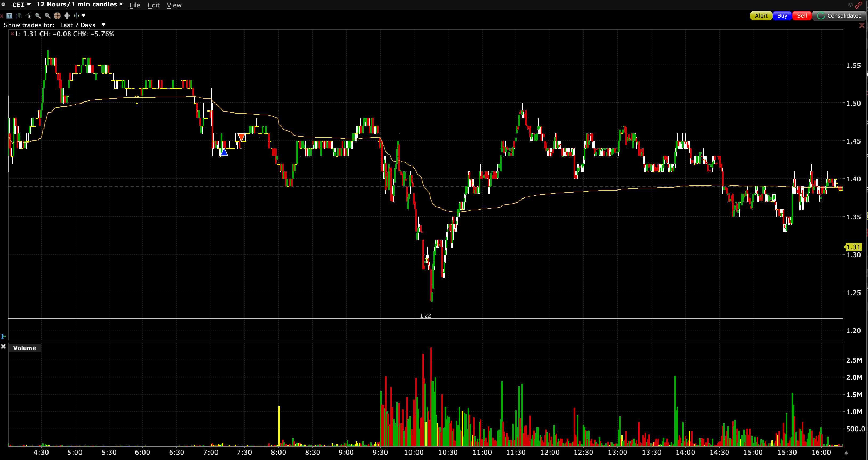Click the red chain link icon
This screenshot has height=460, width=868.
[x=859, y=5]
